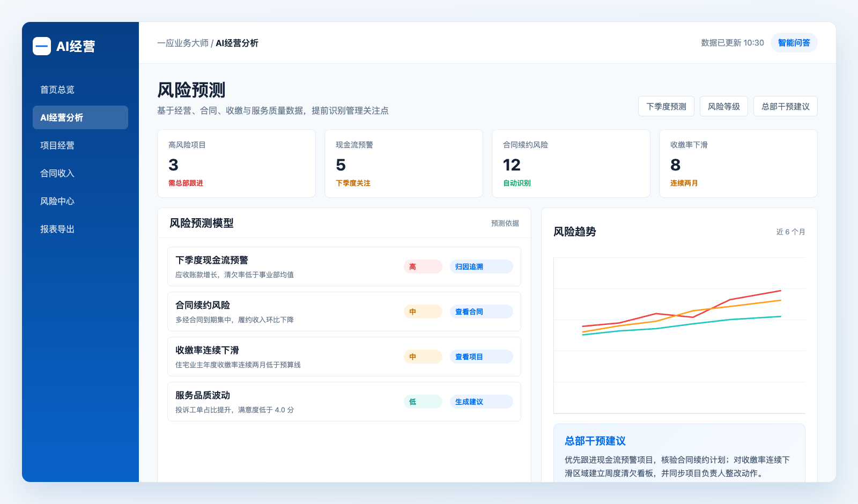Click AI经营分析 breadcrumb text
Image resolution: width=858 pixels, height=504 pixels.
pos(237,43)
